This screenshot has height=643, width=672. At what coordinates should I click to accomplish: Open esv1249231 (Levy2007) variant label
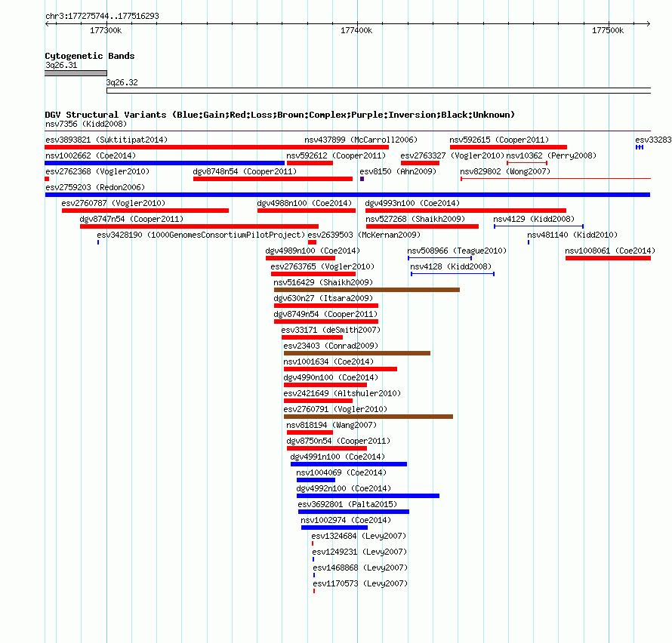click(x=359, y=552)
